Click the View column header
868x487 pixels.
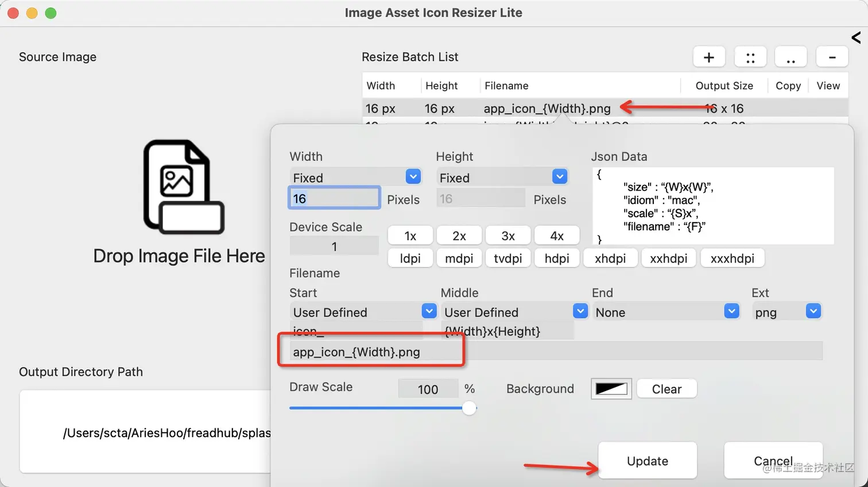(x=828, y=86)
